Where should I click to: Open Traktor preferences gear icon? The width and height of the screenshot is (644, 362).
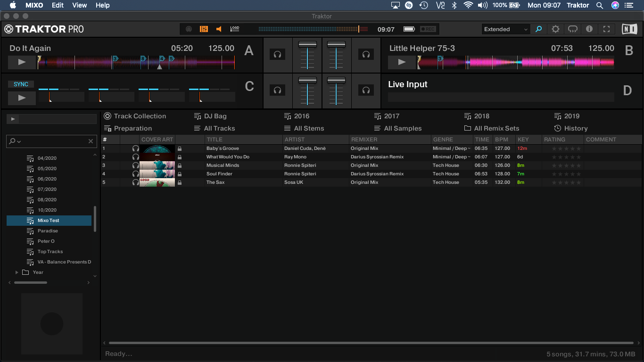(x=555, y=29)
